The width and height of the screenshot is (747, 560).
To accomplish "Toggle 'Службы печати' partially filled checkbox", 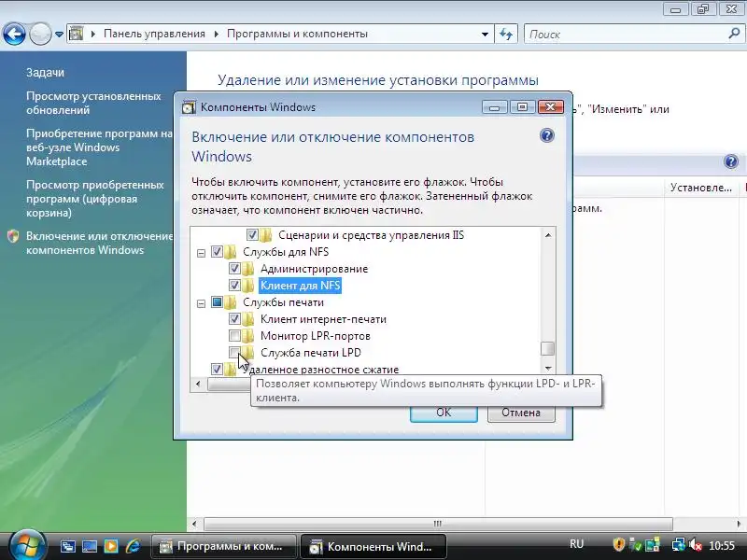I will [x=217, y=301].
